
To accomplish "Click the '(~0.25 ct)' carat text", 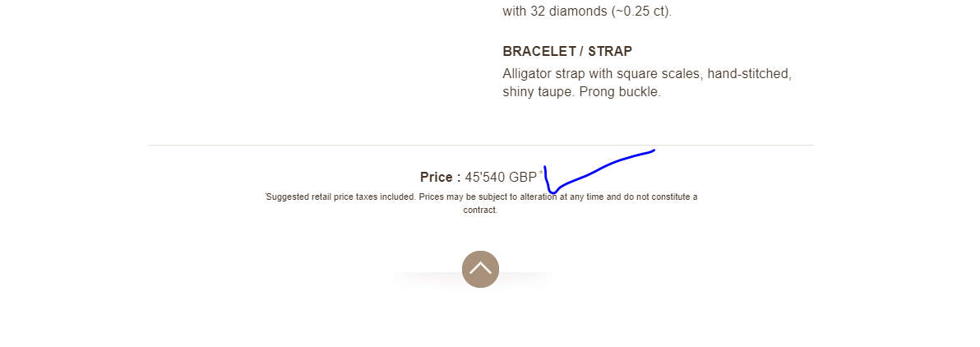I will 641,12.
